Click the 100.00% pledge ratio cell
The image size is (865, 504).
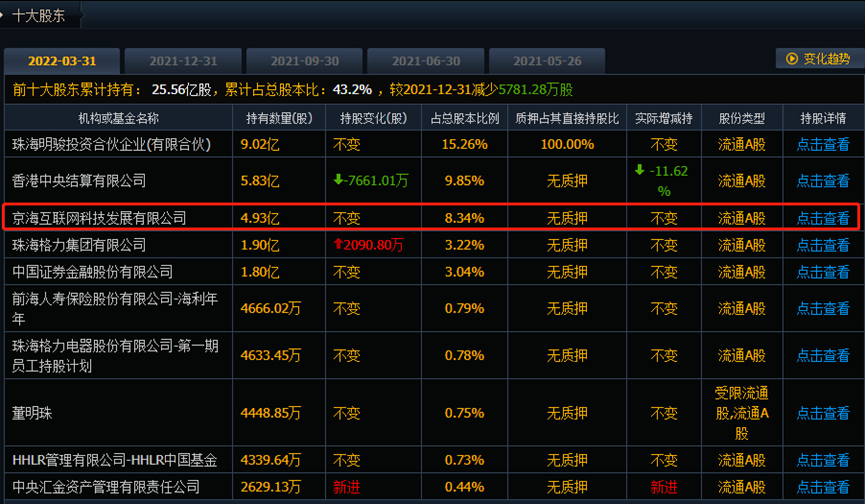567,144
